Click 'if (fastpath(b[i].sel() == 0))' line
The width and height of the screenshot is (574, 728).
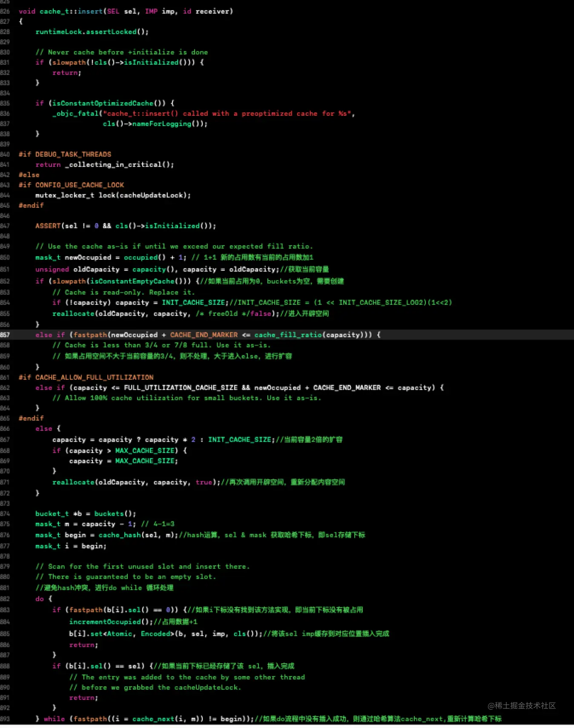208,610
